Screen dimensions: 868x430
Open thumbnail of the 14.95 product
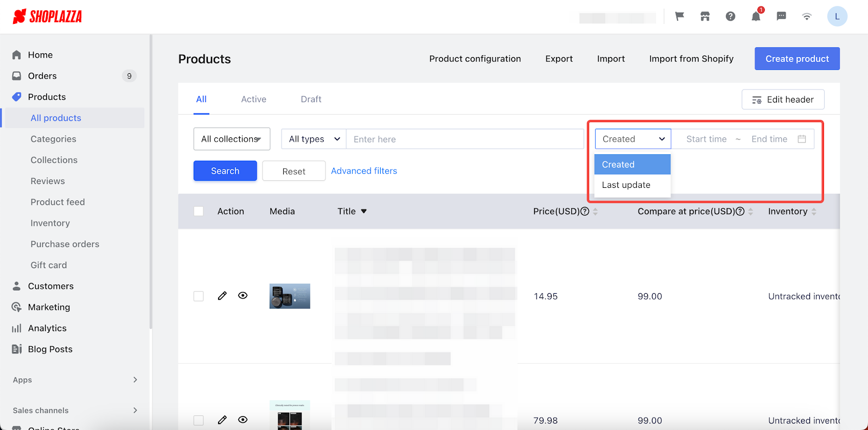click(x=290, y=296)
